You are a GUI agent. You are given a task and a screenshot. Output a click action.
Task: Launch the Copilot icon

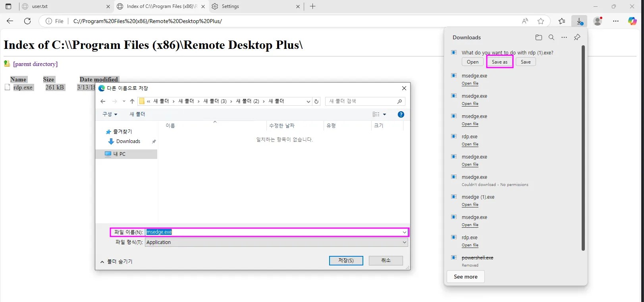point(632,21)
